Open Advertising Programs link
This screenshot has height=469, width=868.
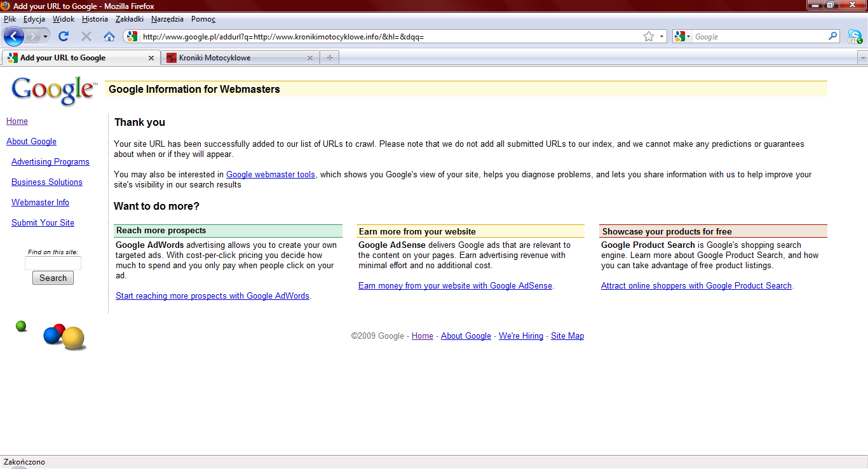50,162
